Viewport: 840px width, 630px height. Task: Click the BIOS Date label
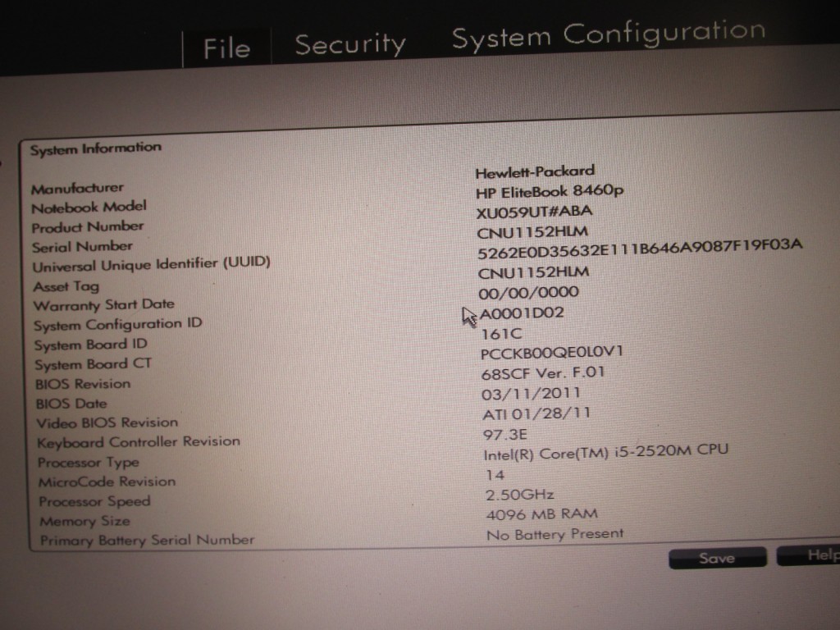pos(71,404)
